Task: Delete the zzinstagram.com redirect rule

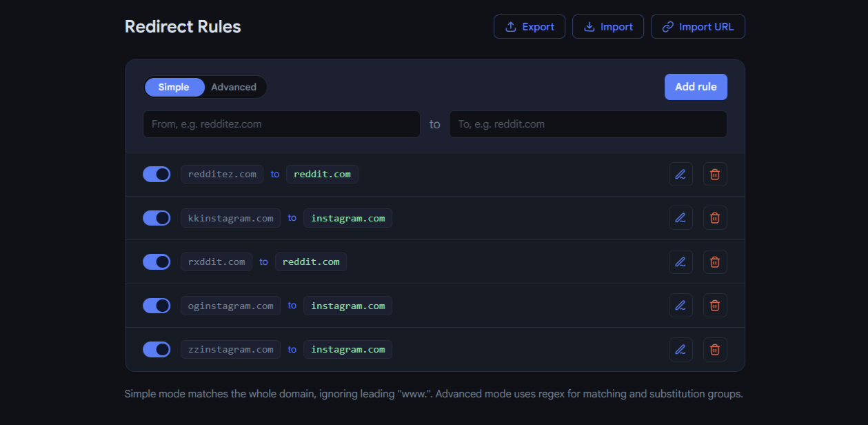Action: click(x=715, y=349)
